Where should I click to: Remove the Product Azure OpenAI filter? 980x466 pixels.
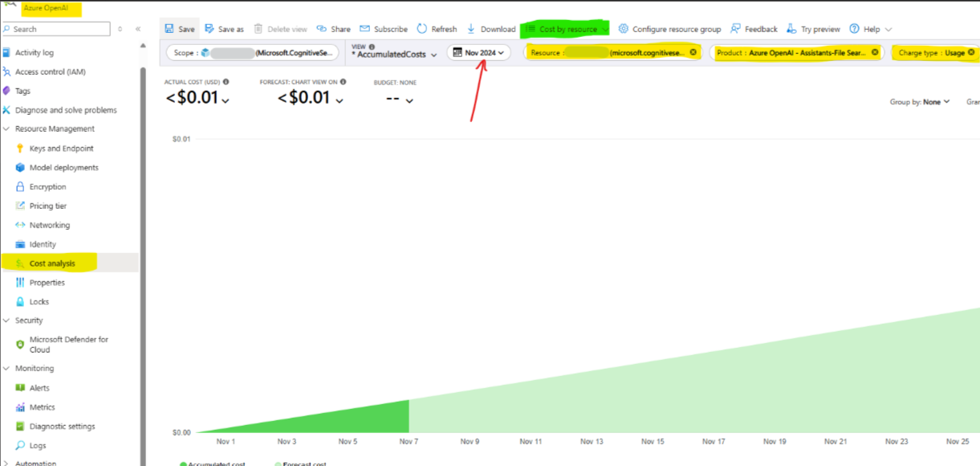[875, 52]
